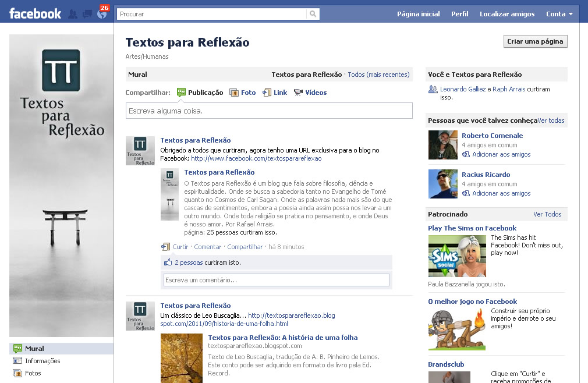Click add-friend icon for Racius Ricardo
The image size is (588, 383).
tap(466, 193)
